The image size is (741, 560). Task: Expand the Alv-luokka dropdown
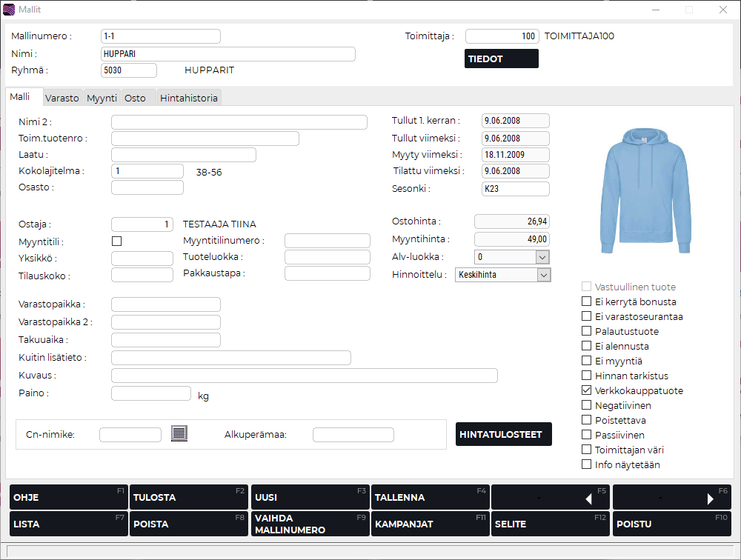tap(542, 257)
